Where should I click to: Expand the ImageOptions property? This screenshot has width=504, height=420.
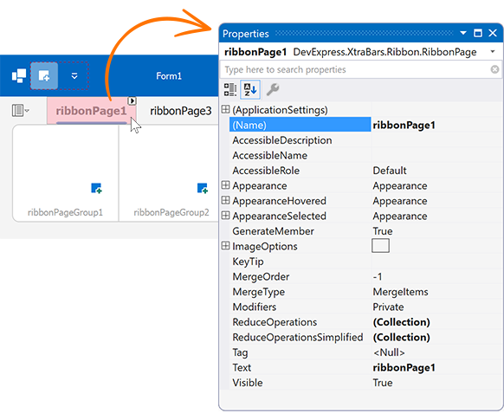click(225, 246)
